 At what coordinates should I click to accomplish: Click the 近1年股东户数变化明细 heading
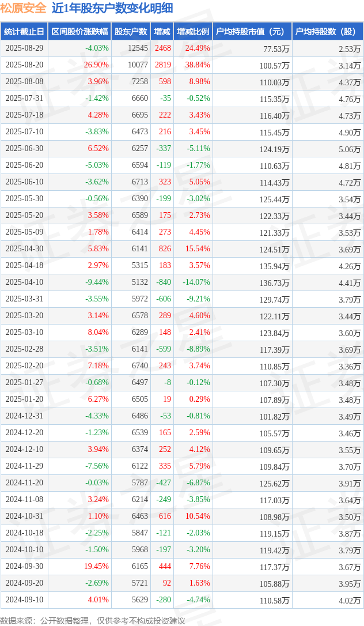tap(112, 8)
